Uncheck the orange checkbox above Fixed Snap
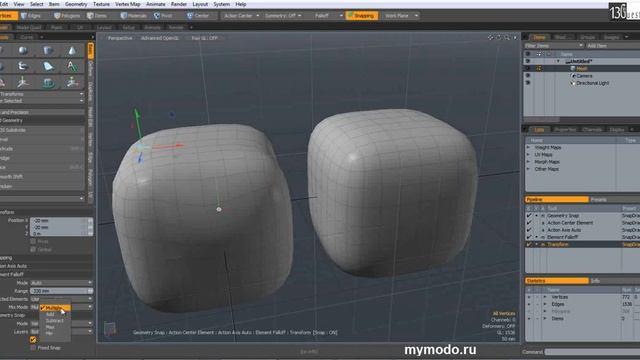Screen dimensions: 640x360 pyautogui.click(x=33, y=340)
